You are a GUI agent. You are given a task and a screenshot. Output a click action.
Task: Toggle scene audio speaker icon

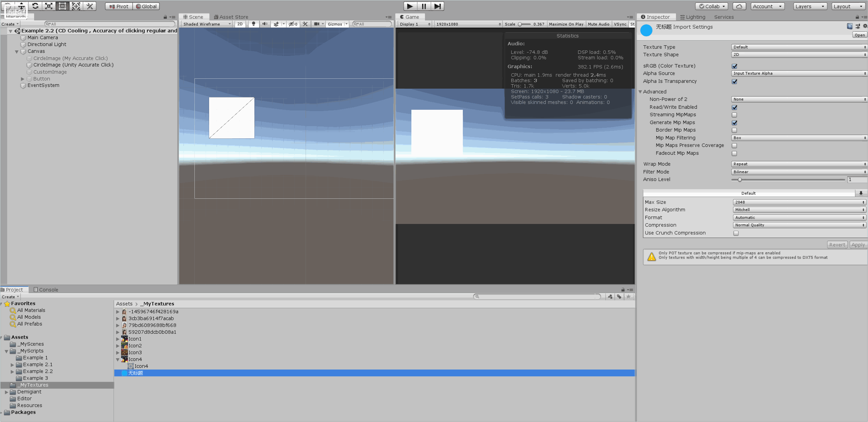pyautogui.click(x=265, y=24)
